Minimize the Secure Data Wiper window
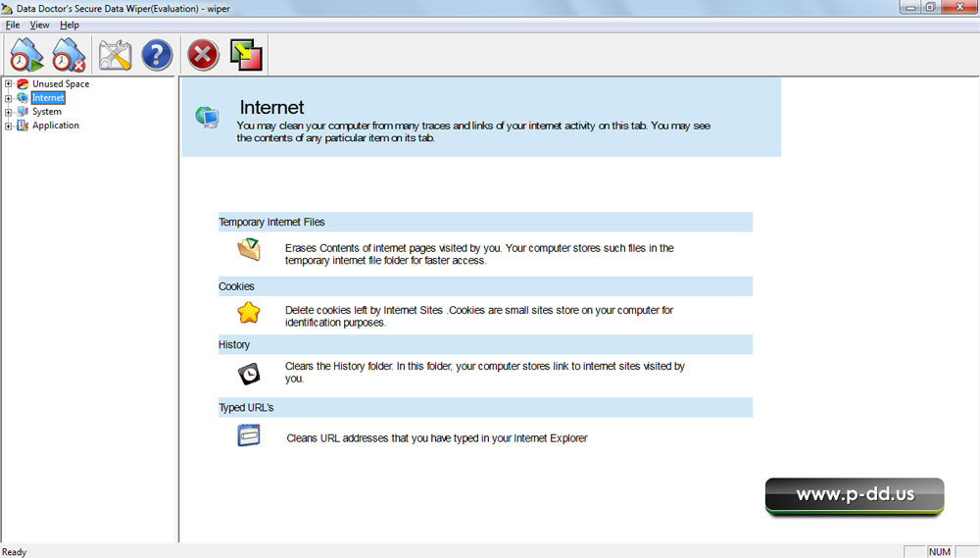The height and width of the screenshot is (558, 980). [x=910, y=8]
